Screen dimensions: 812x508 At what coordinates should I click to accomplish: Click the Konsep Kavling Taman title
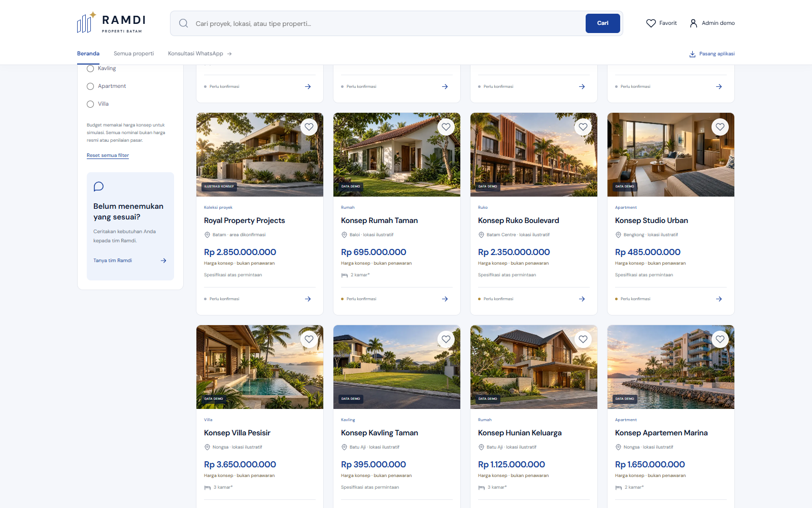point(380,433)
